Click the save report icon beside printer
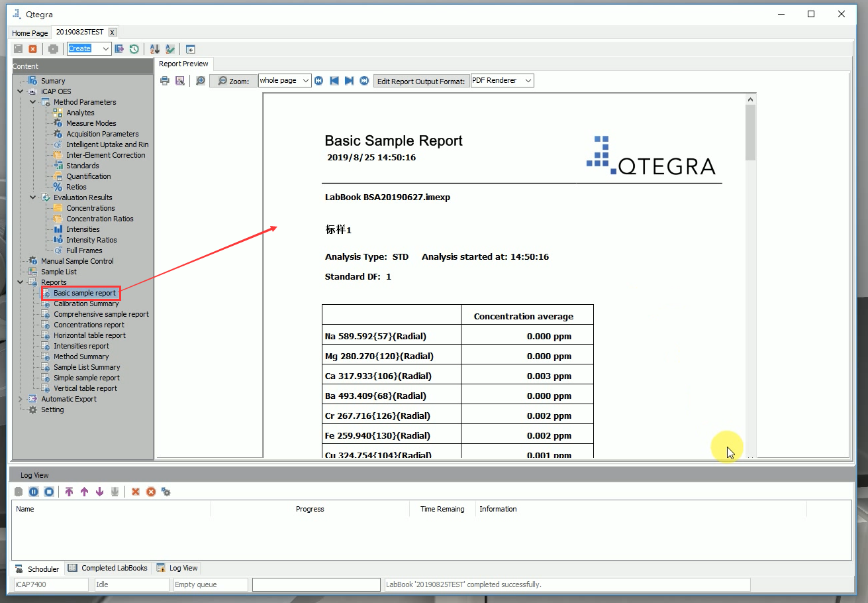Image resolution: width=868 pixels, height=603 pixels. tap(179, 81)
